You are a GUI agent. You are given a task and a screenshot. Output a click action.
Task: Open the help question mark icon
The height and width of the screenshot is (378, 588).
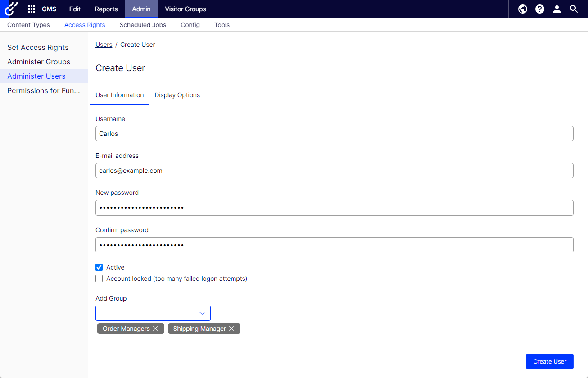539,9
